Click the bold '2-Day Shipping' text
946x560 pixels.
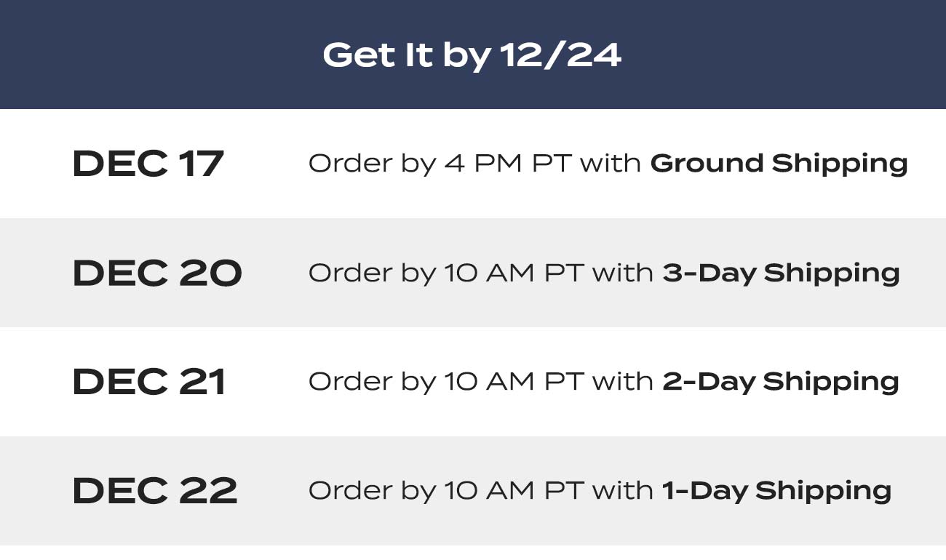pos(781,383)
